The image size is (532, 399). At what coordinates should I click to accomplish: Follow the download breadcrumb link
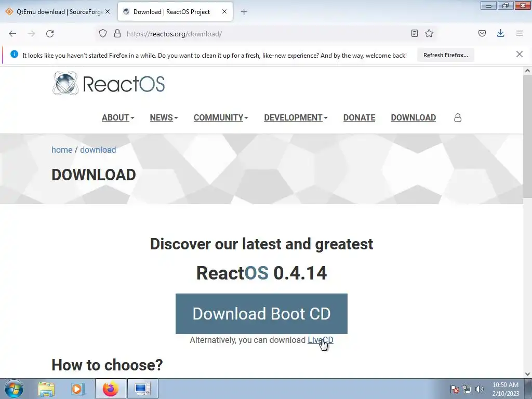(98, 150)
